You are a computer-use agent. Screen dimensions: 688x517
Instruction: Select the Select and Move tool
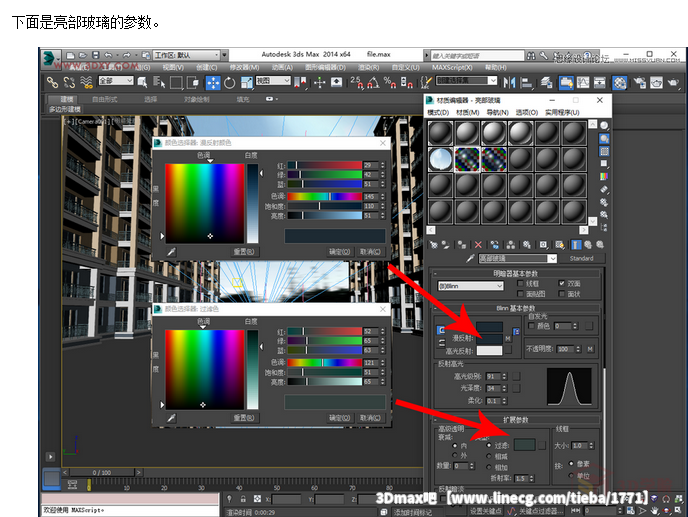click(213, 83)
